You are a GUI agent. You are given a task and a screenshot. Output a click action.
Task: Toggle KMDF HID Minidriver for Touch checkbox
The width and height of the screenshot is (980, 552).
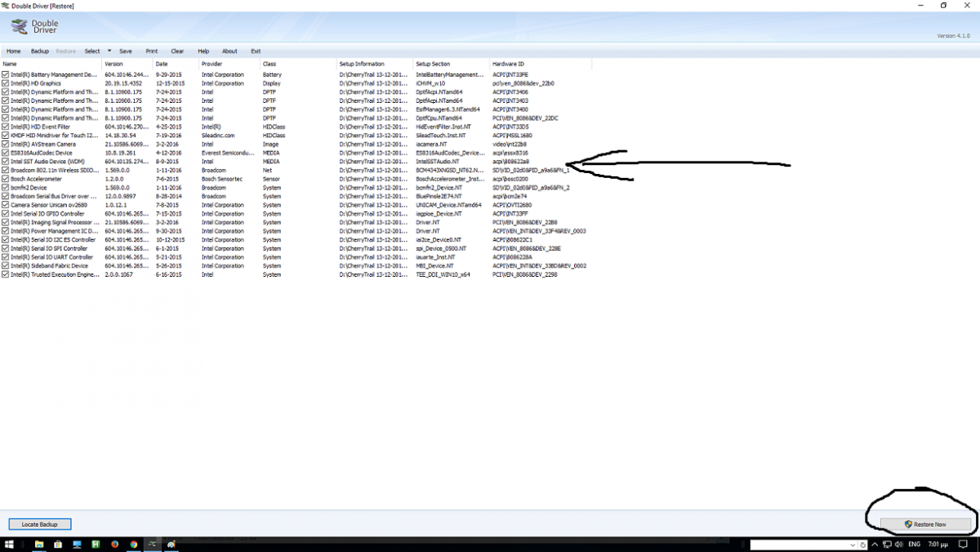click(6, 136)
